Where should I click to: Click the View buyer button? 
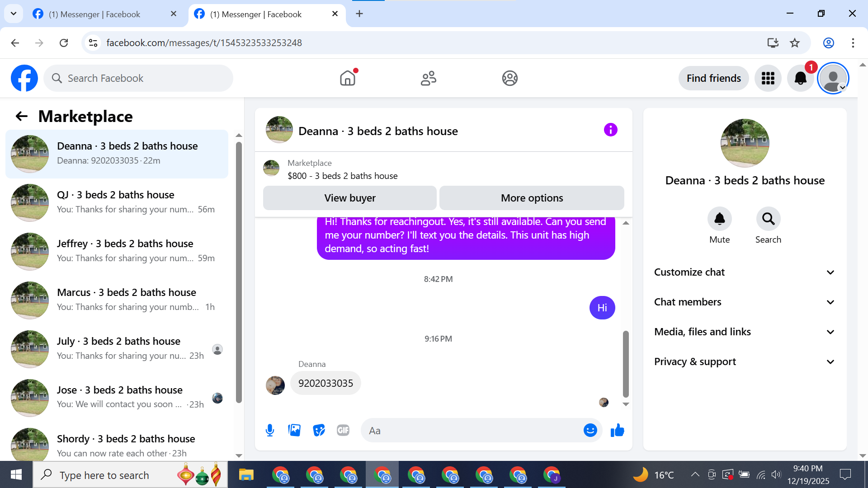349,198
